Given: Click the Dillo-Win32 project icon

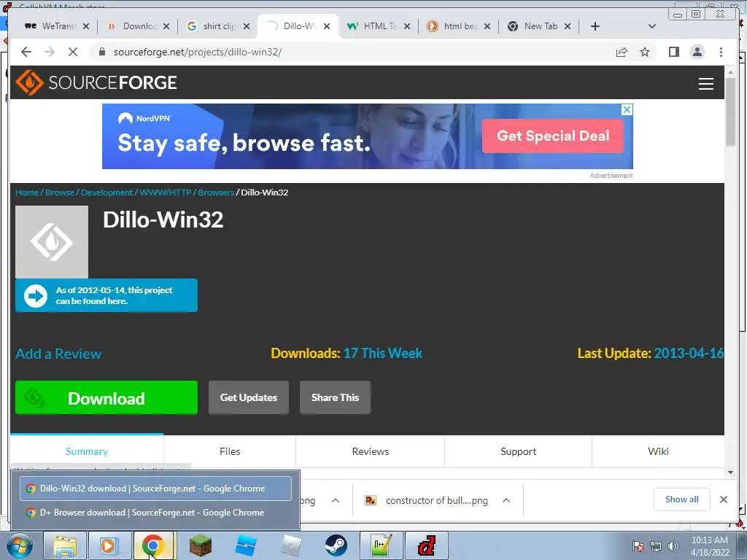Looking at the screenshot, I should [x=52, y=242].
